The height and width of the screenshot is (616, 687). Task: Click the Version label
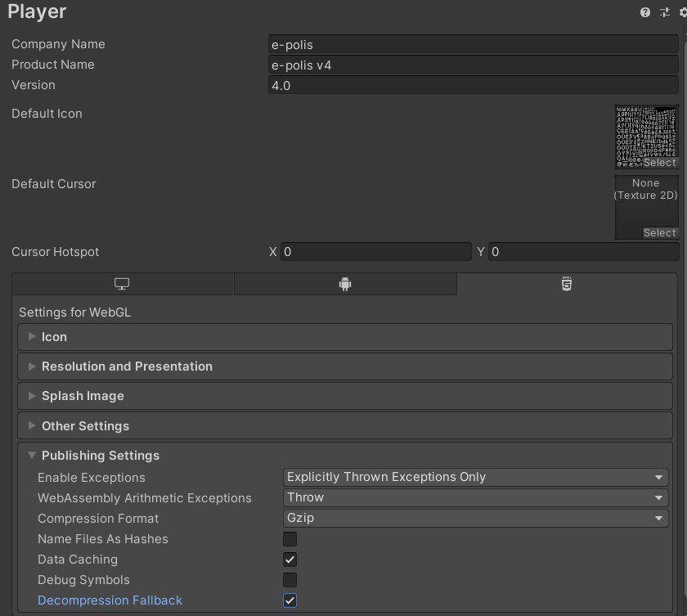tap(34, 85)
